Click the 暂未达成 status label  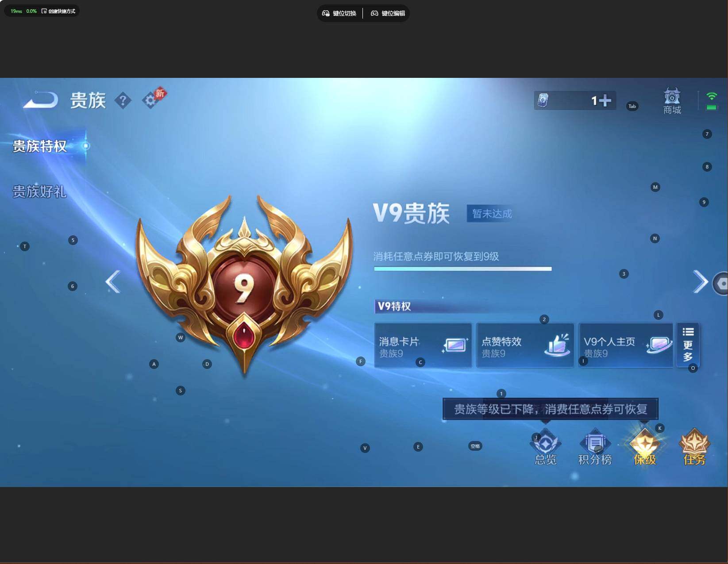[492, 214]
